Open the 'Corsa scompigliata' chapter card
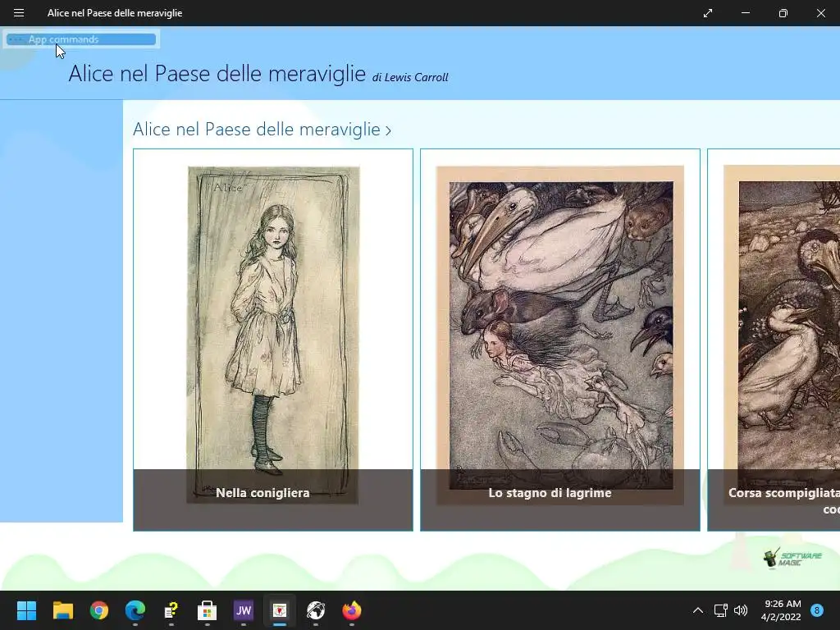 774,340
